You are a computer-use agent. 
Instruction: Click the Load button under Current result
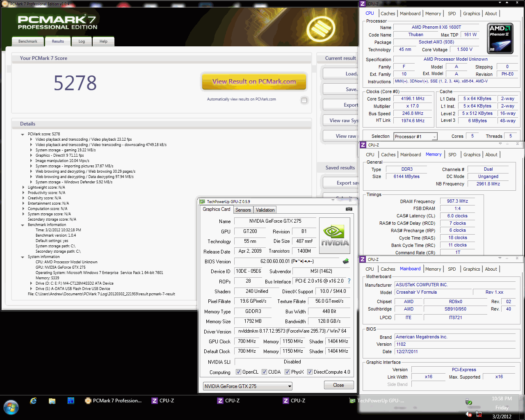(x=341, y=74)
